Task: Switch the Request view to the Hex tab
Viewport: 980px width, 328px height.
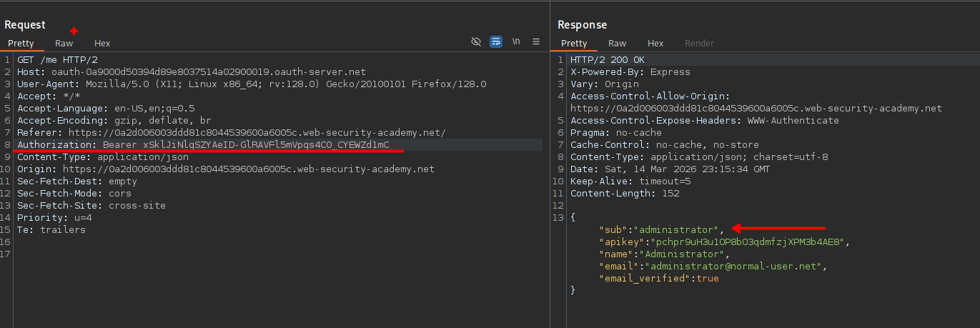Action: 102,44
